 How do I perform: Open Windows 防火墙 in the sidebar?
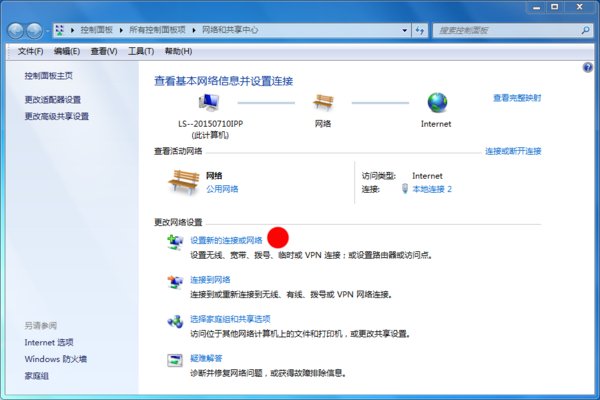(x=56, y=359)
